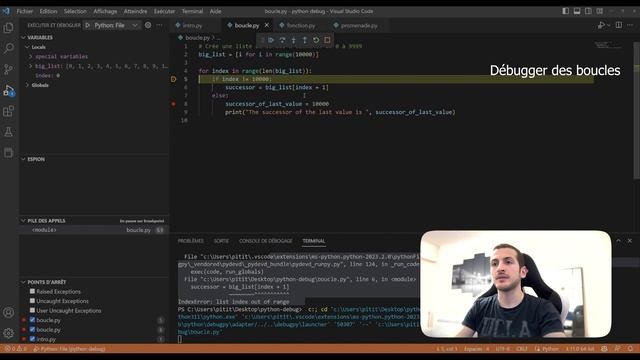Toggle the primary side bar layout icon

pyautogui.click(x=565, y=11)
